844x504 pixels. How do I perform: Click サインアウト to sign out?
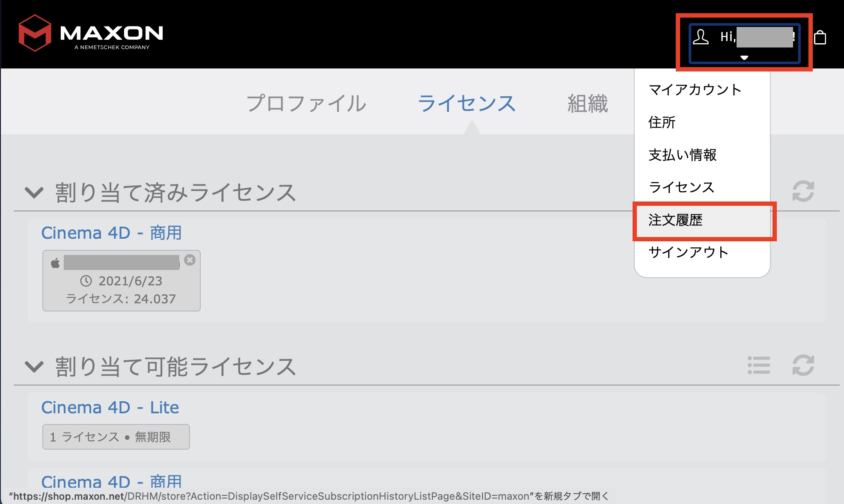click(x=688, y=252)
